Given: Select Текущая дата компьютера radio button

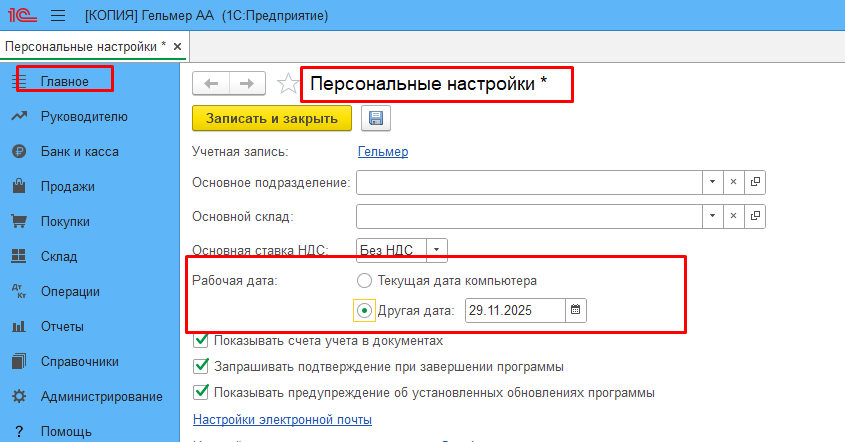Looking at the screenshot, I should click(365, 280).
